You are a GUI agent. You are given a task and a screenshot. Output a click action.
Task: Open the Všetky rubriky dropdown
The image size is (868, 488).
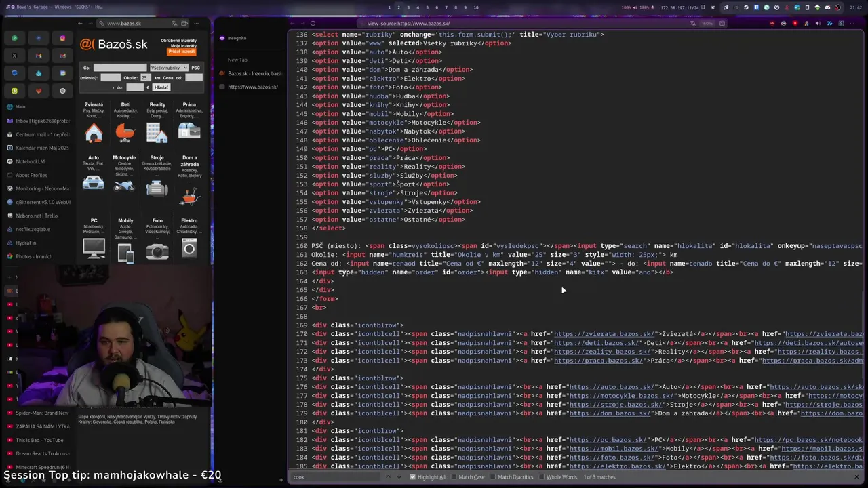pyautogui.click(x=168, y=68)
